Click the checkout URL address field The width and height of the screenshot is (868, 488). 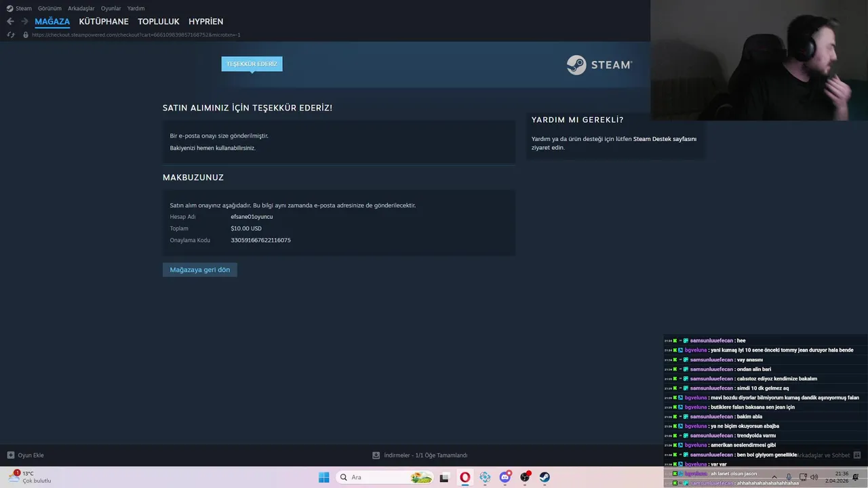(136, 35)
